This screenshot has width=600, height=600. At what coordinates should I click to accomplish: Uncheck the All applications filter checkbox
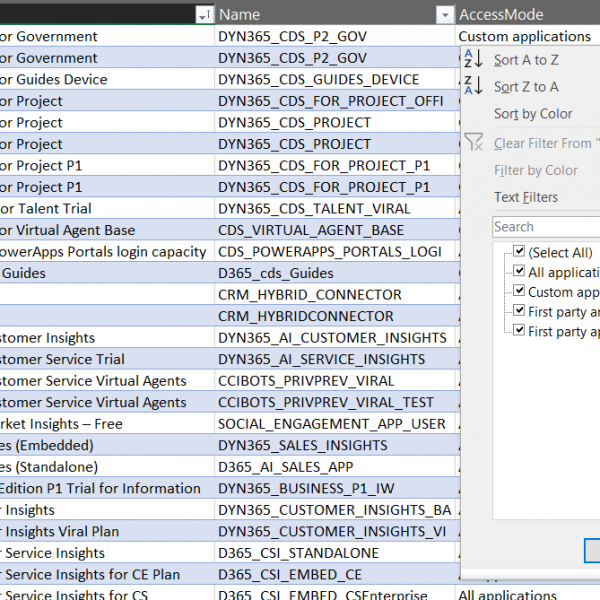(519, 271)
